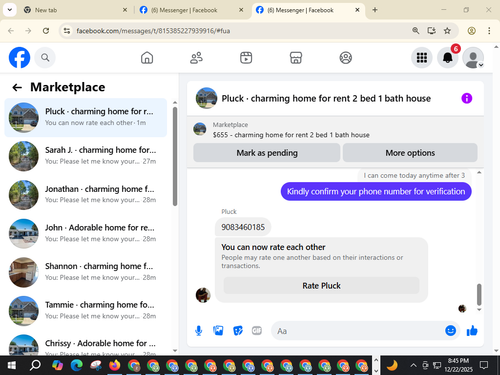Open the Windows notification center
Viewport: 500px width, 375px height.
(484, 365)
